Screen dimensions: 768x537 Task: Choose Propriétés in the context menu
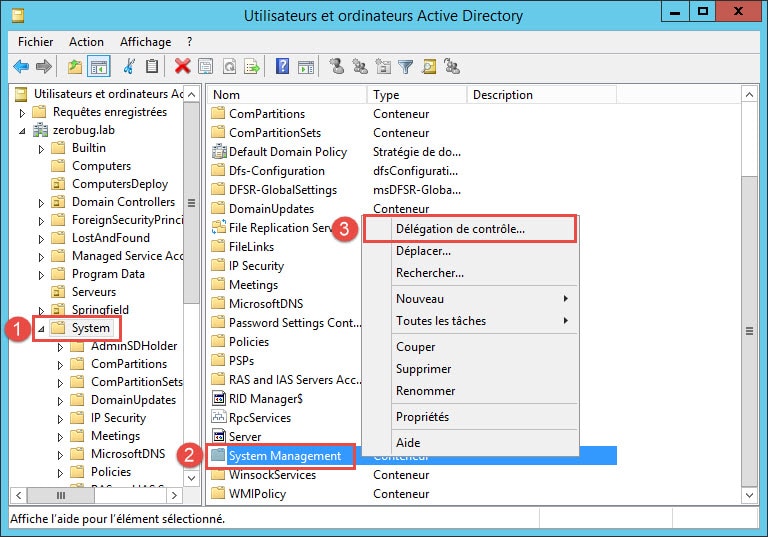pyautogui.click(x=470, y=417)
